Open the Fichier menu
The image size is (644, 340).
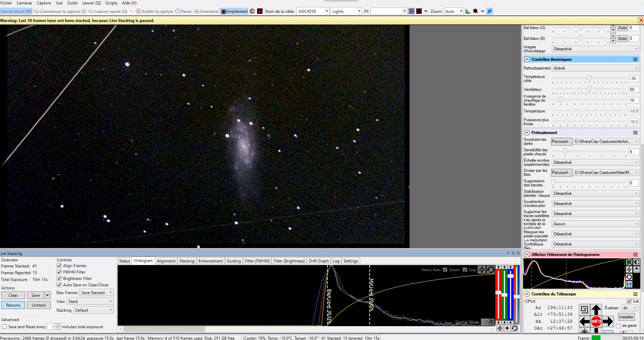(x=6, y=3)
